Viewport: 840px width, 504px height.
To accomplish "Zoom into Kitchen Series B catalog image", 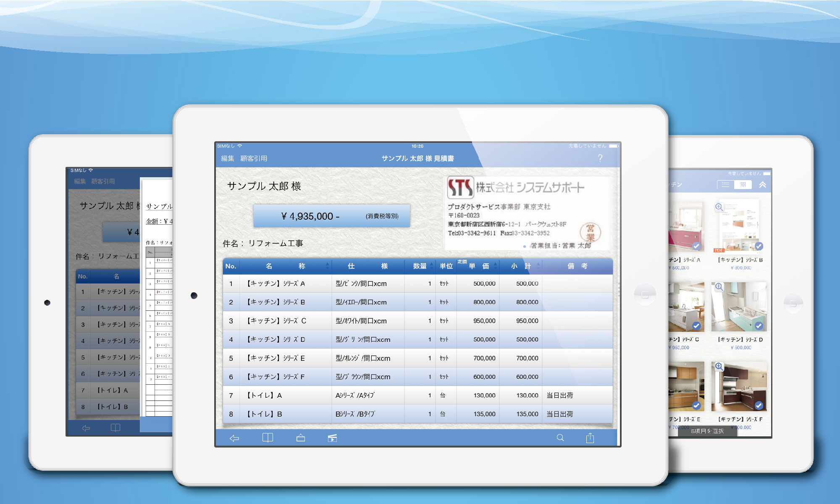I will pos(719,207).
